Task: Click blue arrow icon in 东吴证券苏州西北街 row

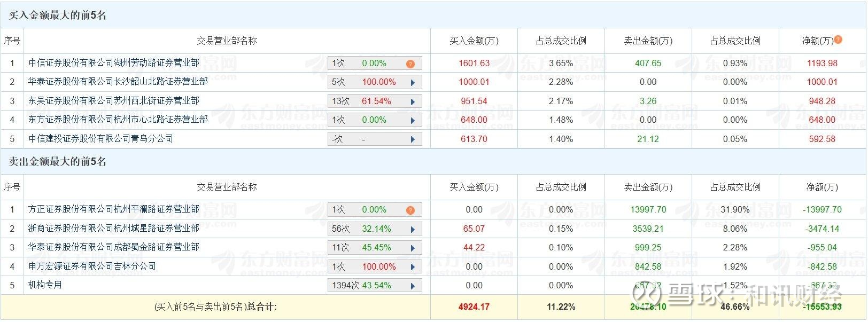Action: 413,101
